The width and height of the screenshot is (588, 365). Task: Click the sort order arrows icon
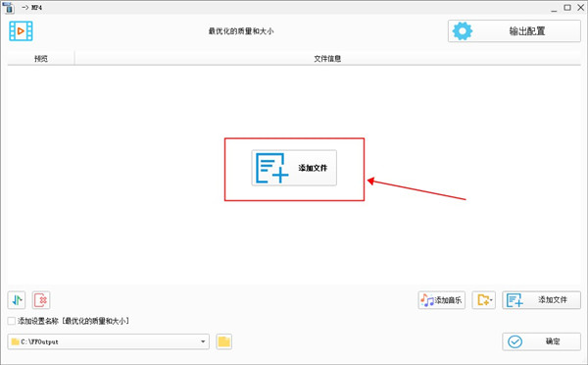tap(17, 300)
